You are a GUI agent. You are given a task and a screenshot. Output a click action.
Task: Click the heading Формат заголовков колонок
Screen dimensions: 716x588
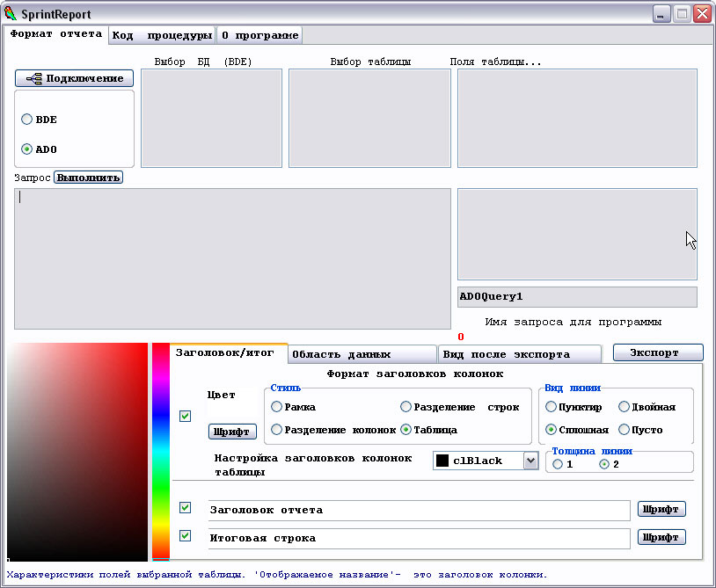click(415, 374)
